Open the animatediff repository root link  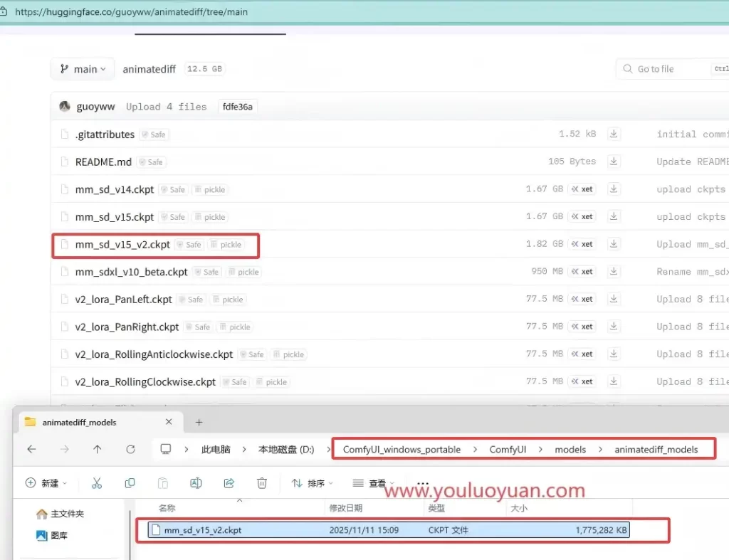[x=150, y=69]
